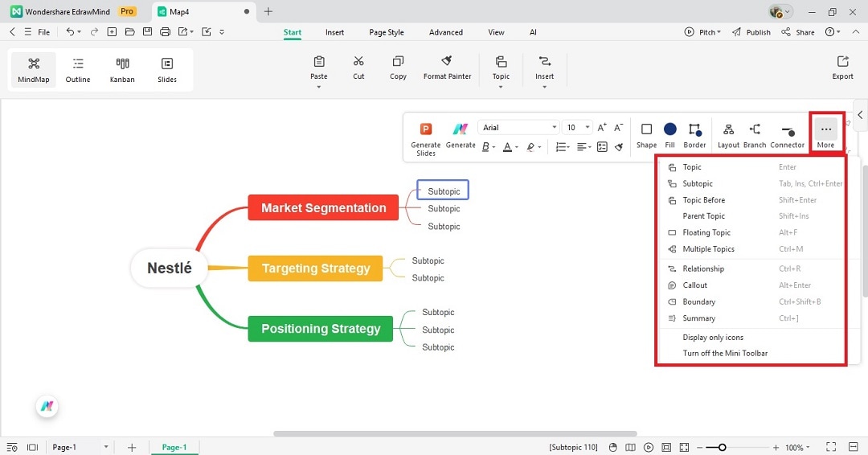Image resolution: width=868 pixels, height=455 pixels.
Task: Expand the Topic dropdown in ribbon
Action: pyautogui.click(x=501, y=87)
